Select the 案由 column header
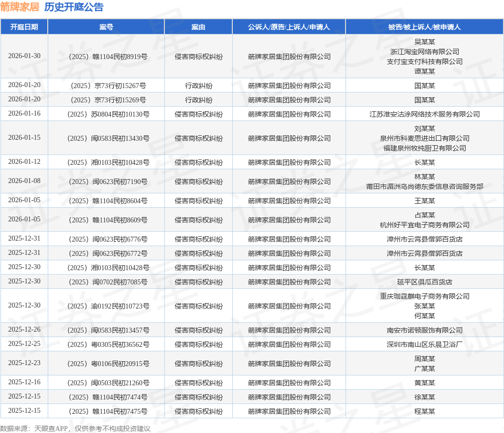Screen dimensions: 504x433 (198, 27)
